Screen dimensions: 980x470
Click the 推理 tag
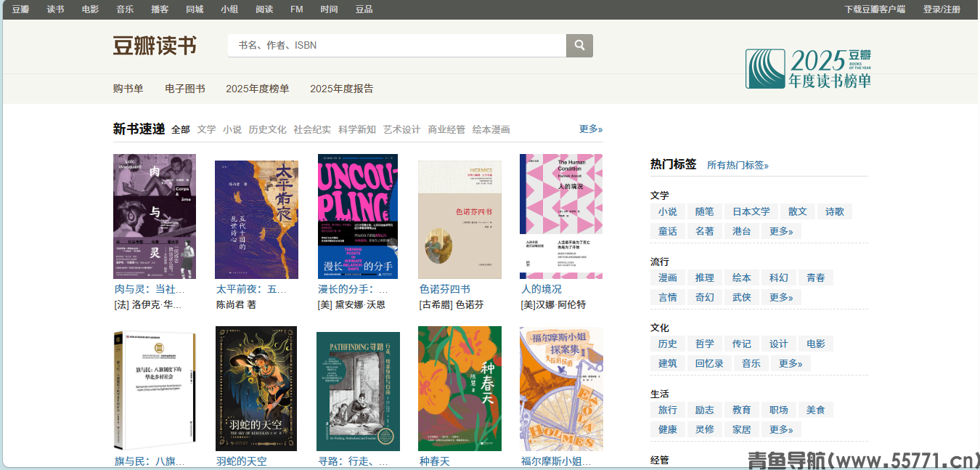point(705,277)
